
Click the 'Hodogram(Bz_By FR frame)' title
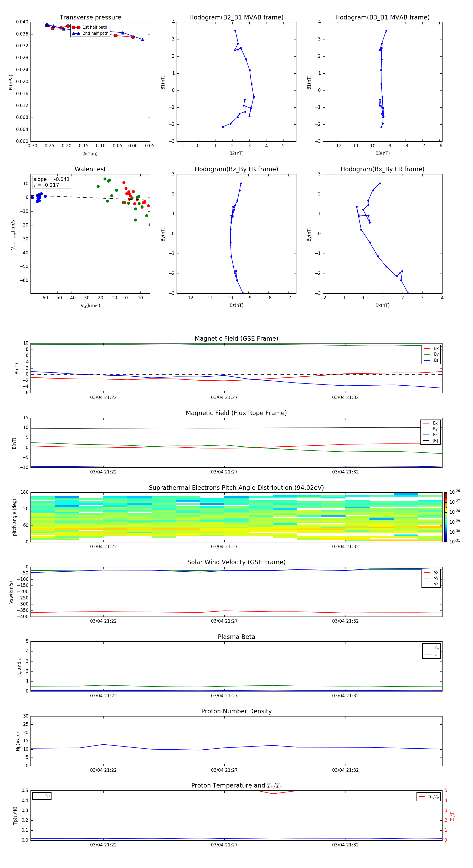[x=236, y=169]
